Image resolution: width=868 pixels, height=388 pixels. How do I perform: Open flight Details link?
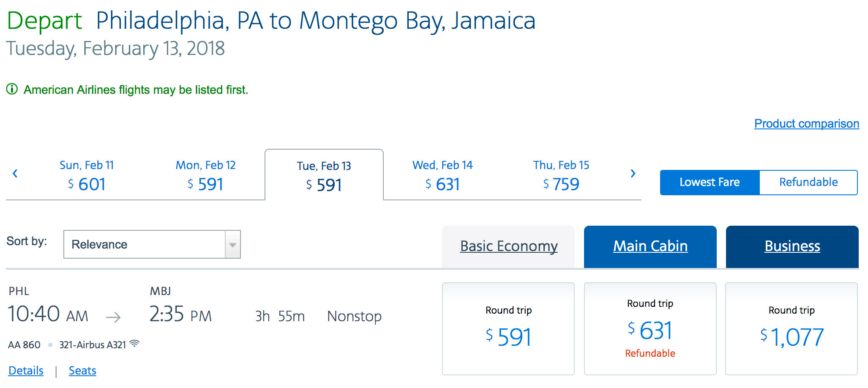[26, 371]
